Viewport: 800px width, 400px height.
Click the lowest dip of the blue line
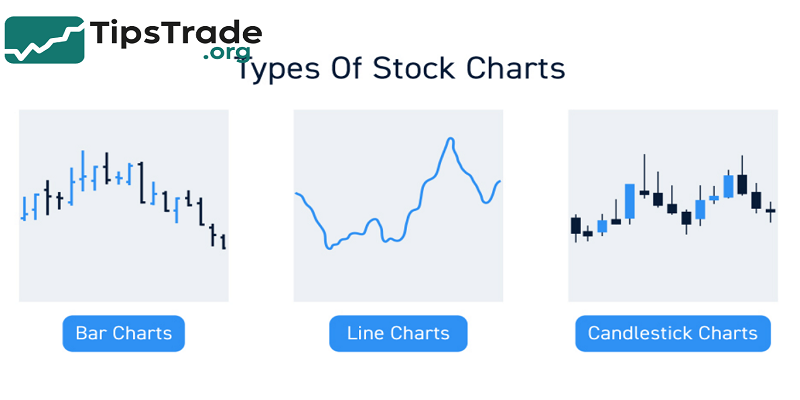[x=329, y=247]
